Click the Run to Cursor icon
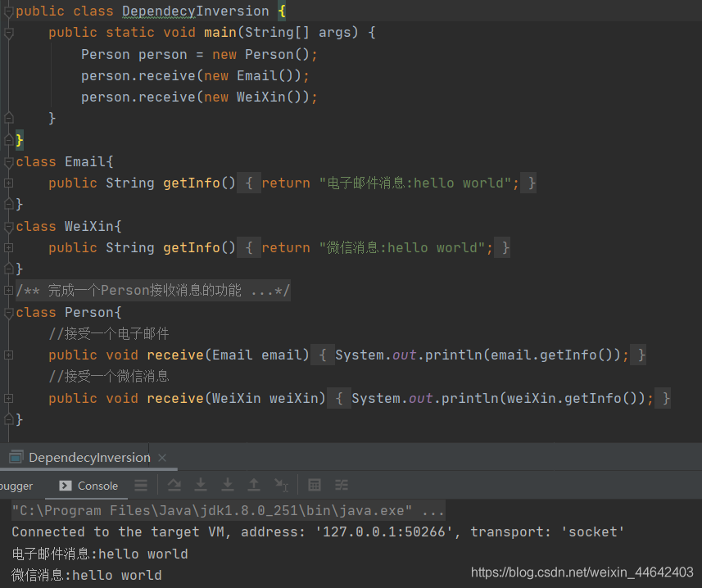 [281, 485]
